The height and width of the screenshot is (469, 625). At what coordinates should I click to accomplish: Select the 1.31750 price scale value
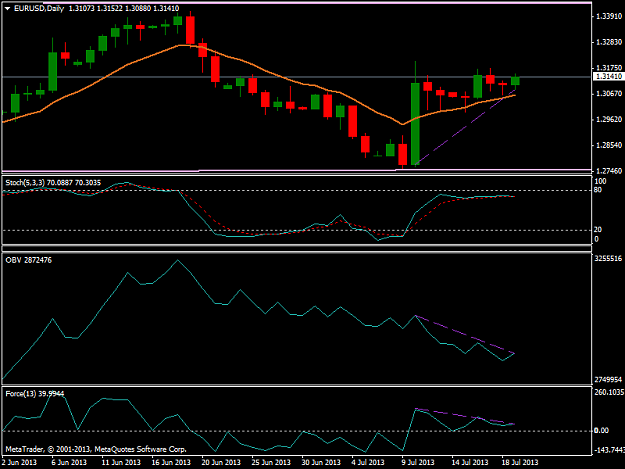(x=609, y=68)
